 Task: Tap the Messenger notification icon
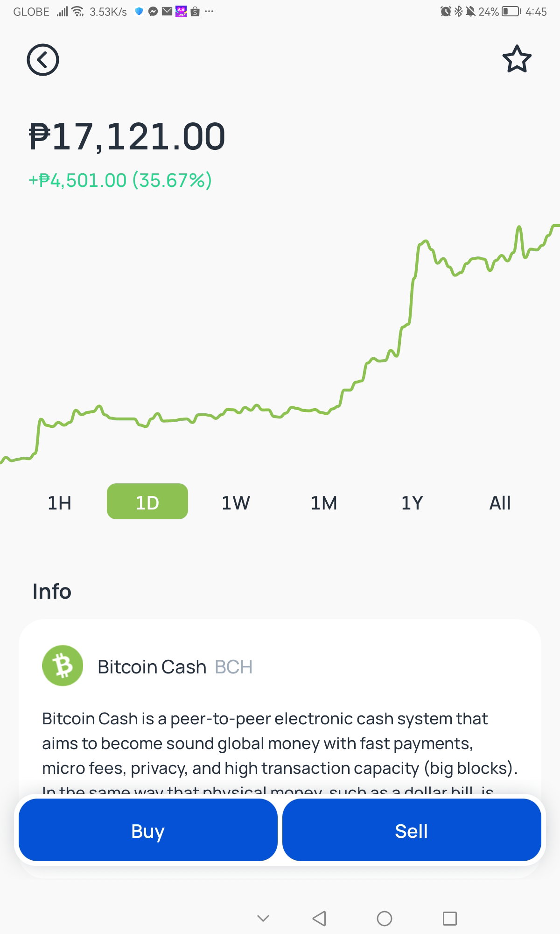(x=153, y=11)
